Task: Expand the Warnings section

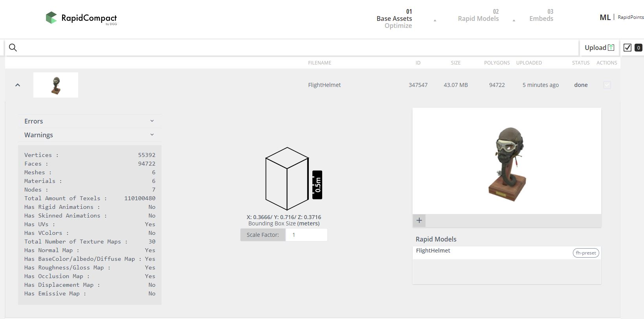Action: [x=90, y=135]
